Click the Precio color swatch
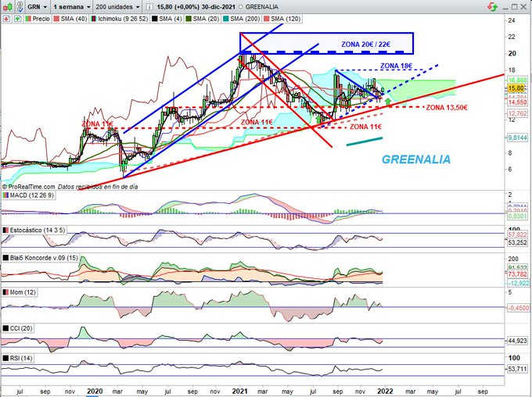 pyautogui.click(x=28, y=19)
